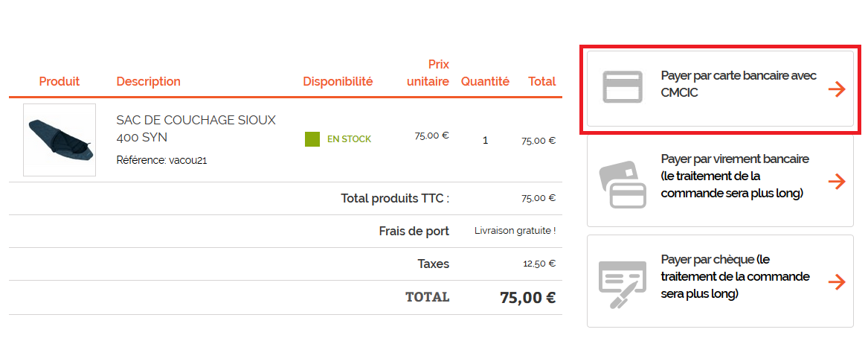Click the "Livraison gratuite !" shipping text

(515, 231)
